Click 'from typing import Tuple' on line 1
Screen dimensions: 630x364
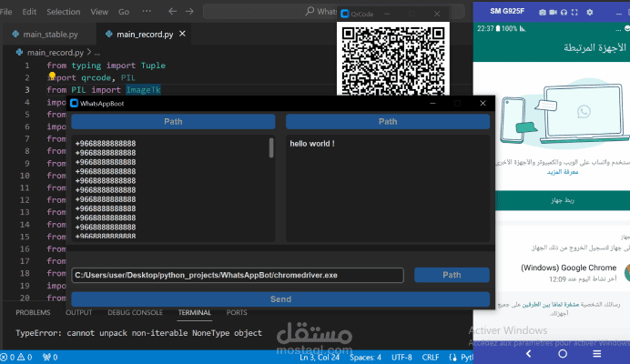107,66
